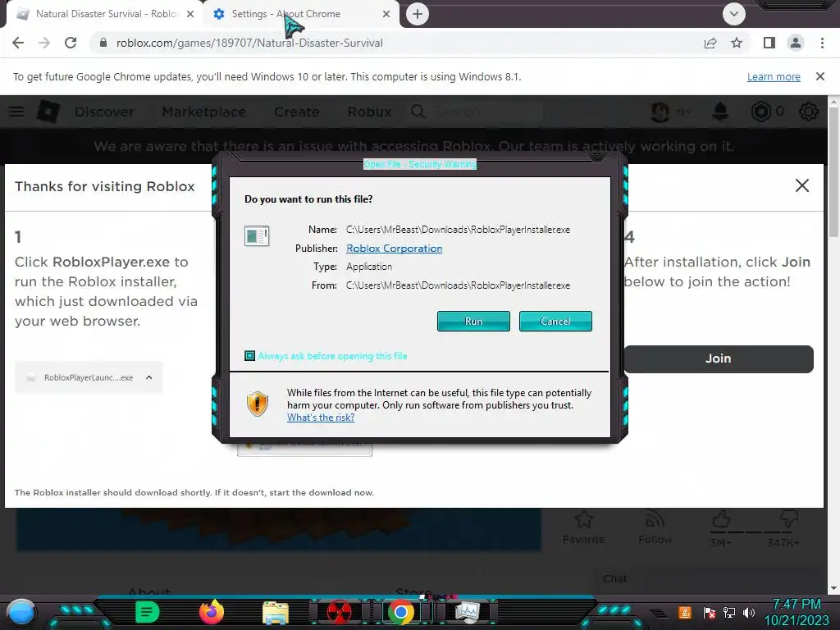Reload the Roblox page
This screenshot has height=630, width=840.
(x=71, y=43)
